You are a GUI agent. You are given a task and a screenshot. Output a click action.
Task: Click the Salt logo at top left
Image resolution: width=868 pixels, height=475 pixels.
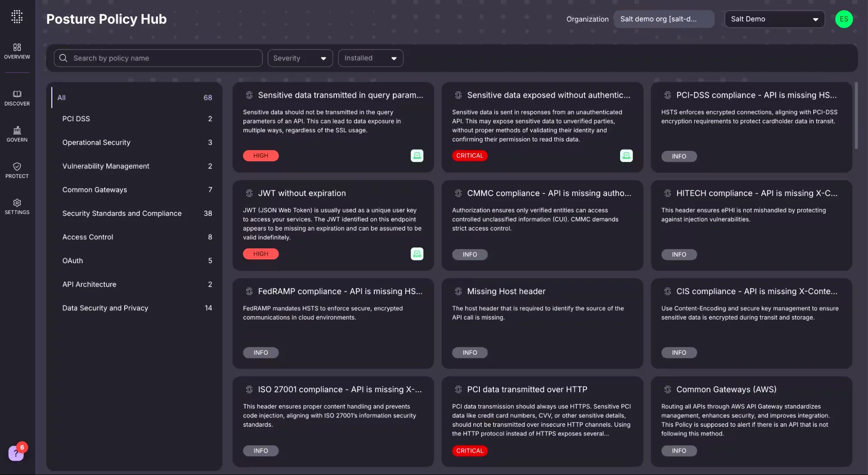[x=17, y=16]
